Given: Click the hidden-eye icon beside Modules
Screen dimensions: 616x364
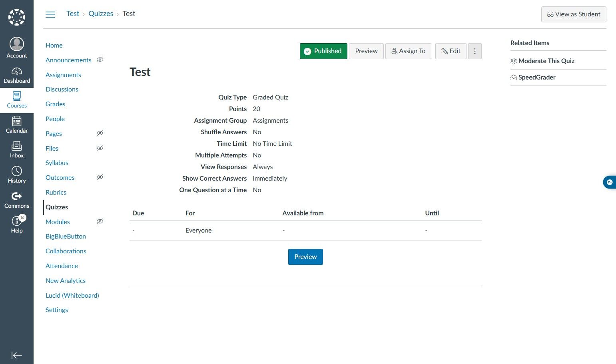Looking at the screenshot, I should 100,221.
